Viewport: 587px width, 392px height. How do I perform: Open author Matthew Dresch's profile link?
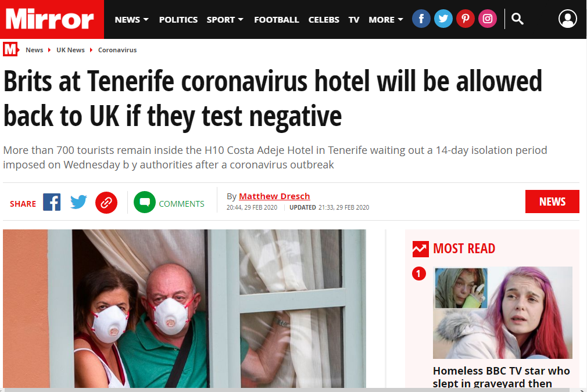pyautogui.click(x=274, y=196)
